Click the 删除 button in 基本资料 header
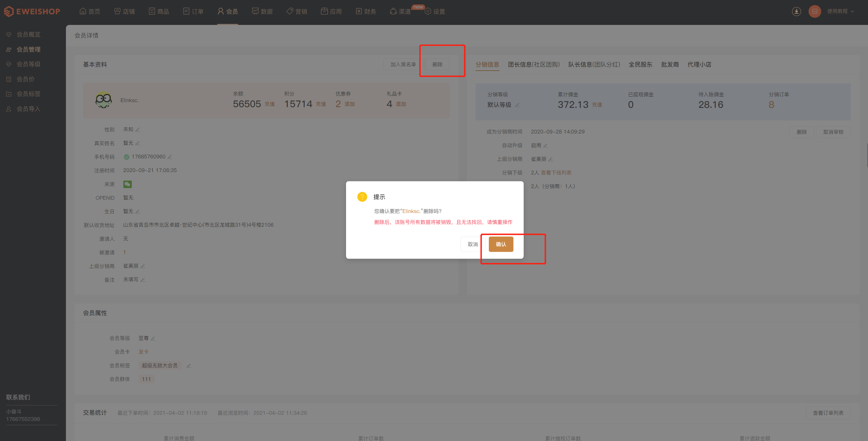Image resolution: width=868 pixels, height=441 pixels. 437,64
